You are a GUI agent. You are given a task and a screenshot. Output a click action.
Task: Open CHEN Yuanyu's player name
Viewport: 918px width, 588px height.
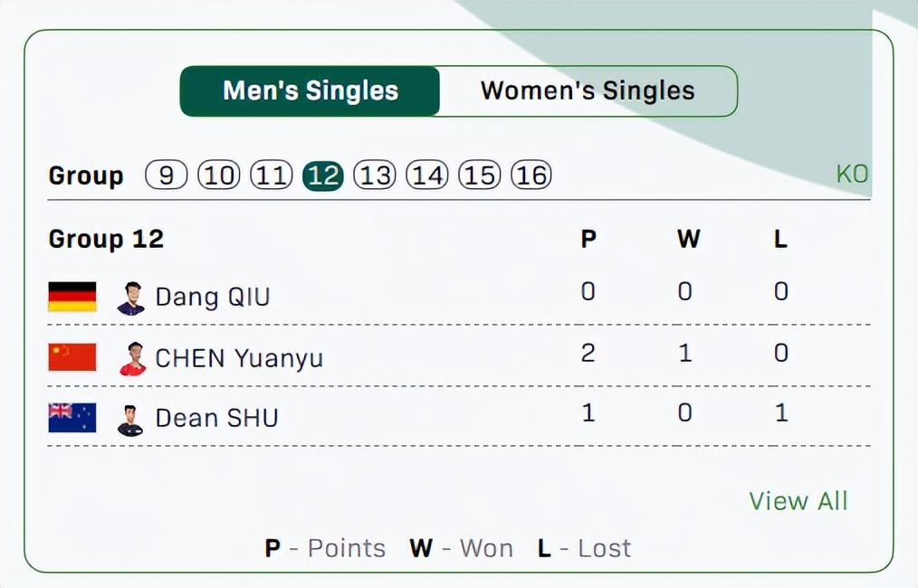coord(239,357)
